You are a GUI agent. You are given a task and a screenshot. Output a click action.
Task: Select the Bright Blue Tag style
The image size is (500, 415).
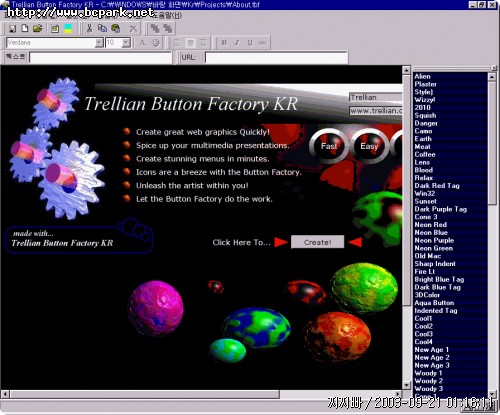[439, 279]
